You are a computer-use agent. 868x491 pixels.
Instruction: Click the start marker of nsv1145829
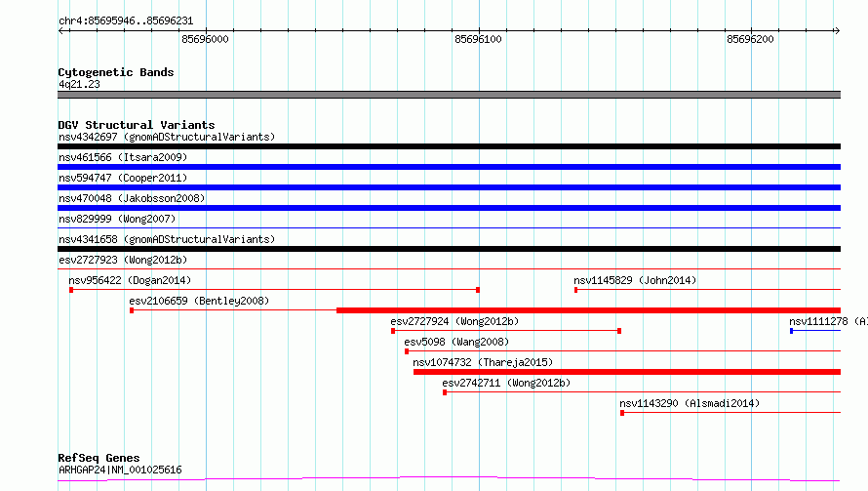click(x=576, y=290)
